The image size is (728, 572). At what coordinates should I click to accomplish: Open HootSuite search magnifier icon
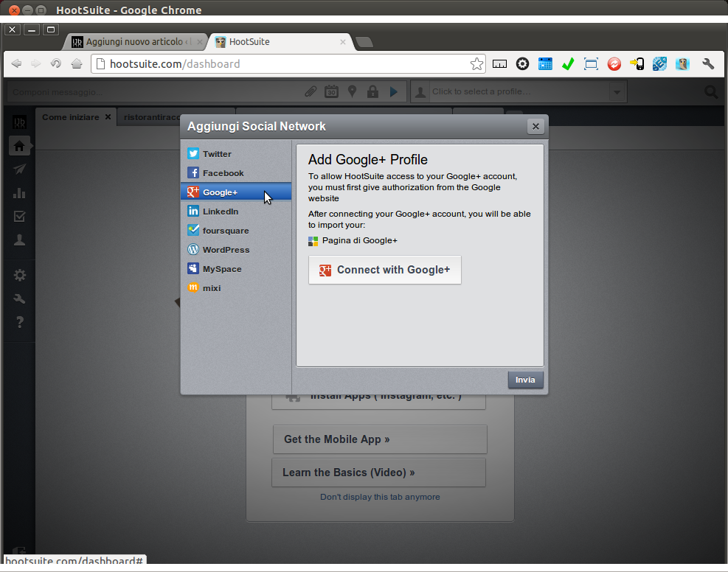[x=711, y=92]
